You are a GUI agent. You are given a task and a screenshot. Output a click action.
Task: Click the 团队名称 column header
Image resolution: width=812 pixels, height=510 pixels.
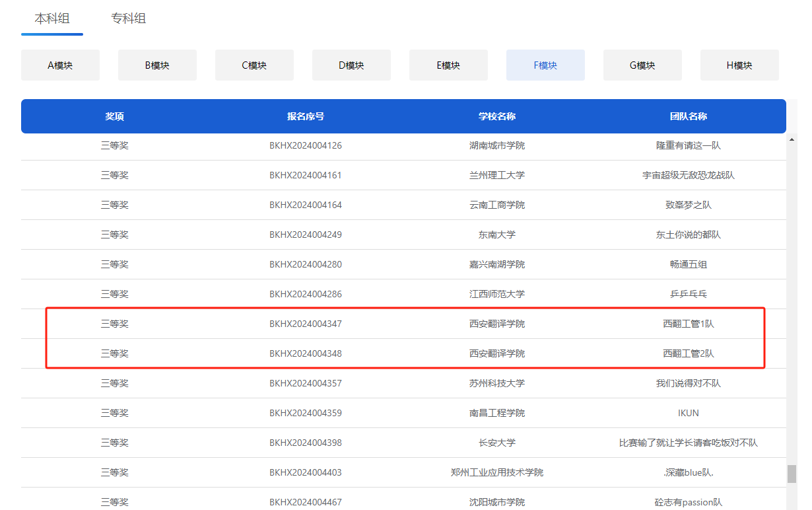[689, 116]
